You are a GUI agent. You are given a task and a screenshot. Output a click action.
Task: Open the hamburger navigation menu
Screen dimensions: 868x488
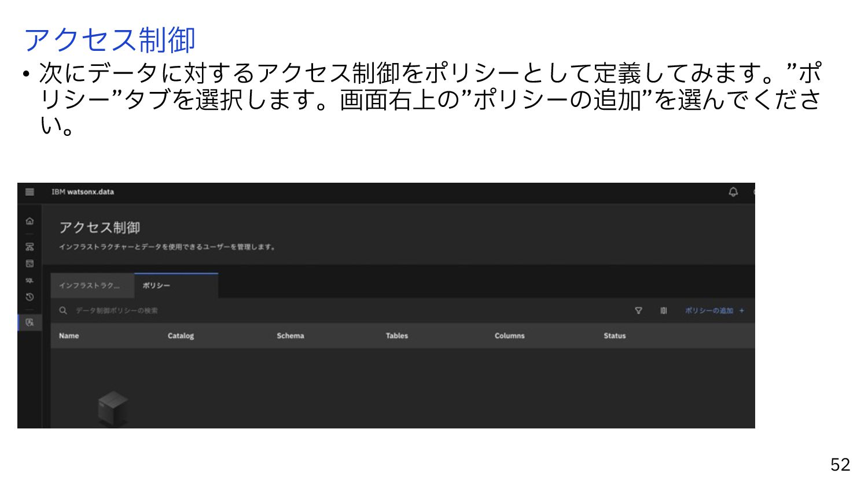click(30, 192)
